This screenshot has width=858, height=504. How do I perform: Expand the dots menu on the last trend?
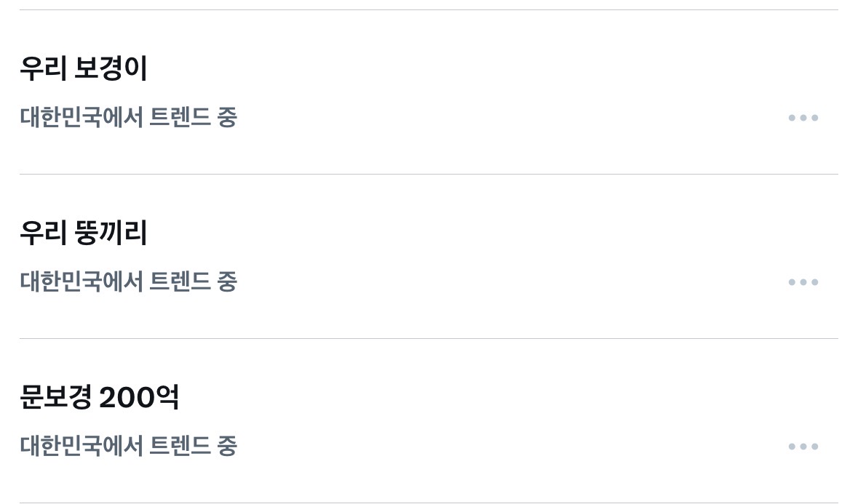803,447
